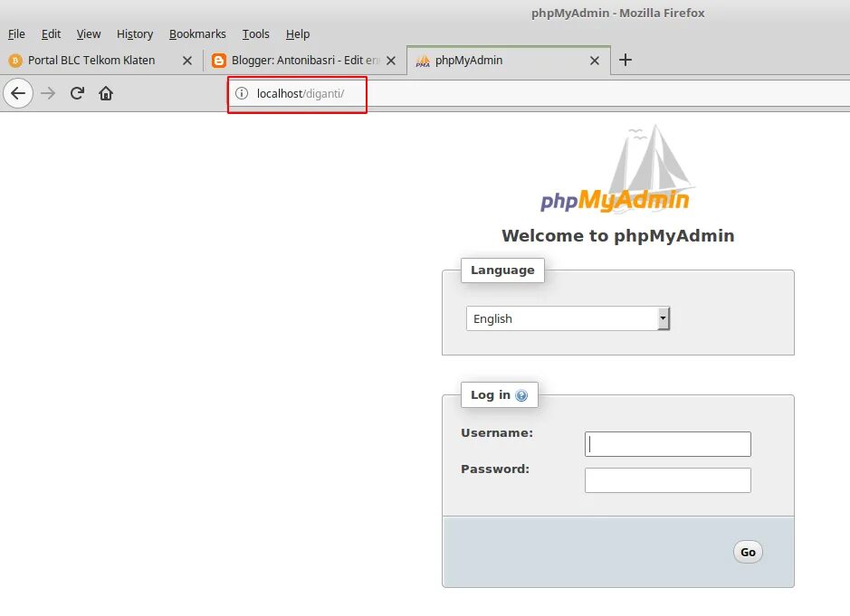Click the Portal BLC tab favicon
This screenshot has height=616, width=850.
tap(15, 60)
